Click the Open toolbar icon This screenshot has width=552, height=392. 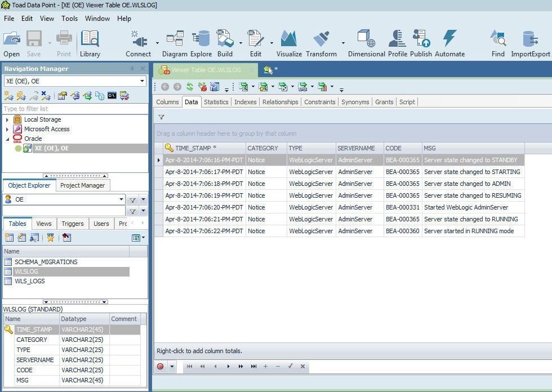click(x=12, y=43)
